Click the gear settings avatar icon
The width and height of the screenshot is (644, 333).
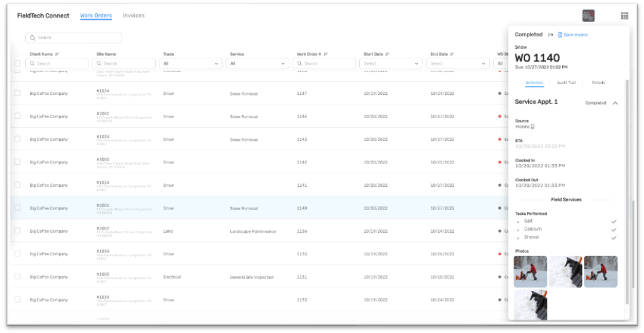click(x=588, y=16)
